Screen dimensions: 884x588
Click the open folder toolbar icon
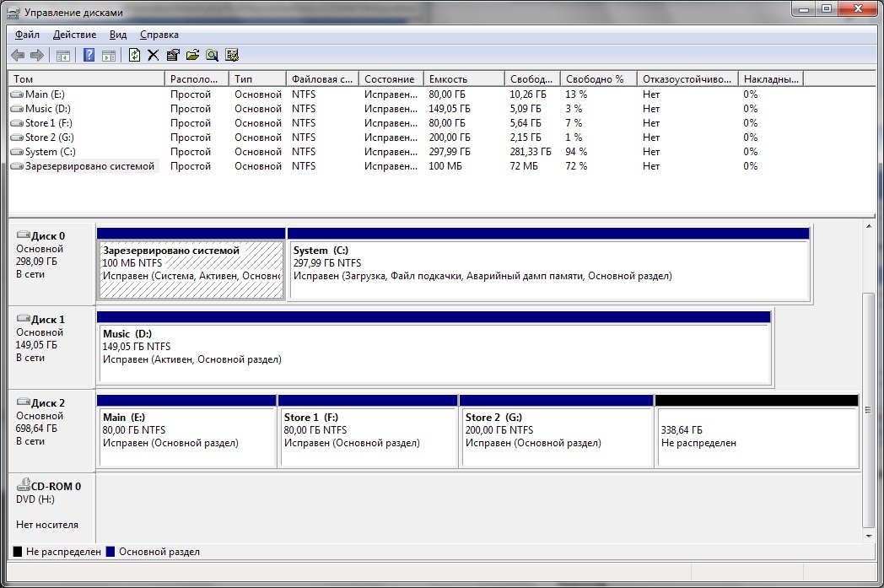[x=192, y=56]
